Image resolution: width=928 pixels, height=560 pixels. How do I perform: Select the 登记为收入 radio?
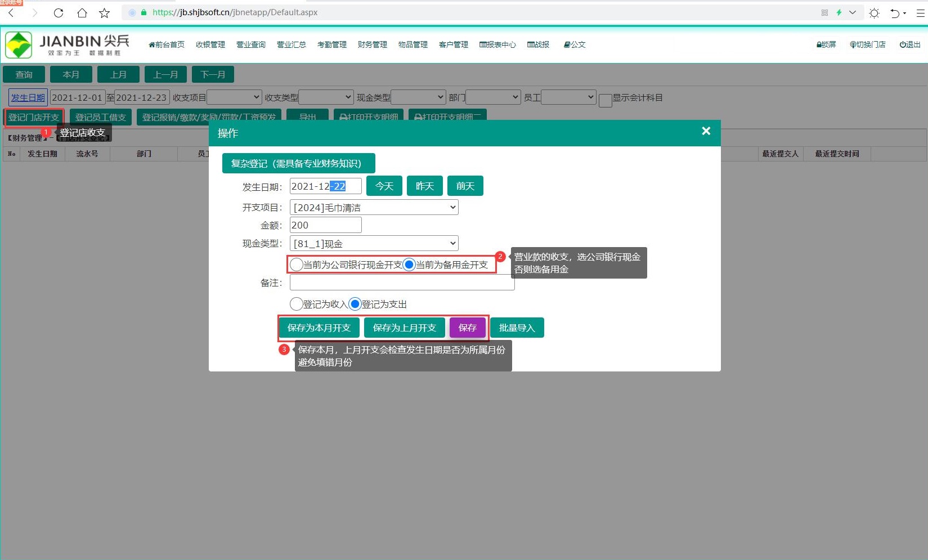tap(297, 304)
